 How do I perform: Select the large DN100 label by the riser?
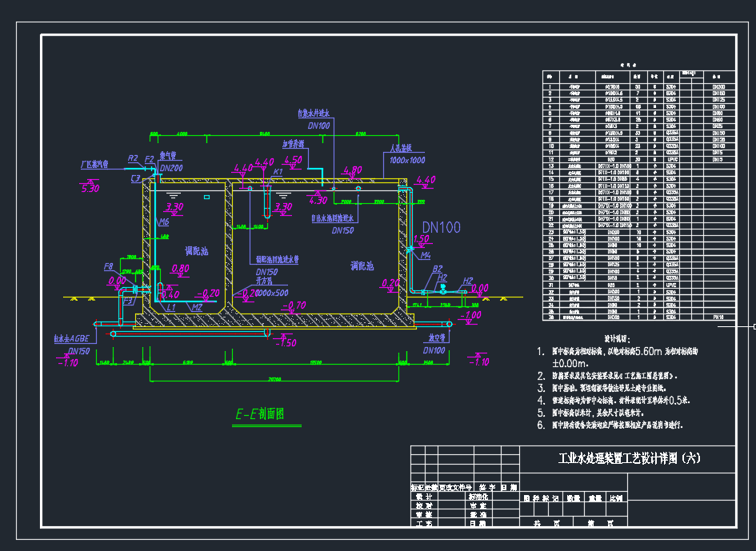coord(441,228)
